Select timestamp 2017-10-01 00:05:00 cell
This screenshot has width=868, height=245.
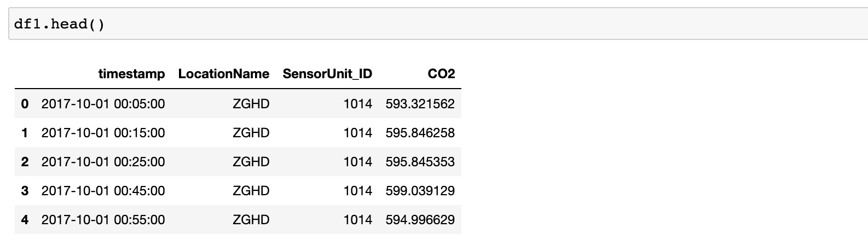coord(103,104)
